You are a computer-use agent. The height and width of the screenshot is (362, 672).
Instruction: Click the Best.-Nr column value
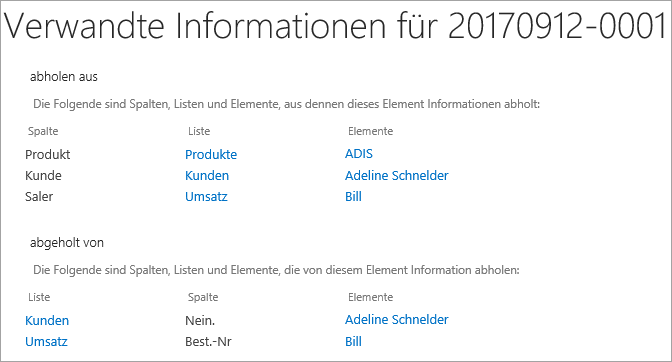click(x=208, y=341)
